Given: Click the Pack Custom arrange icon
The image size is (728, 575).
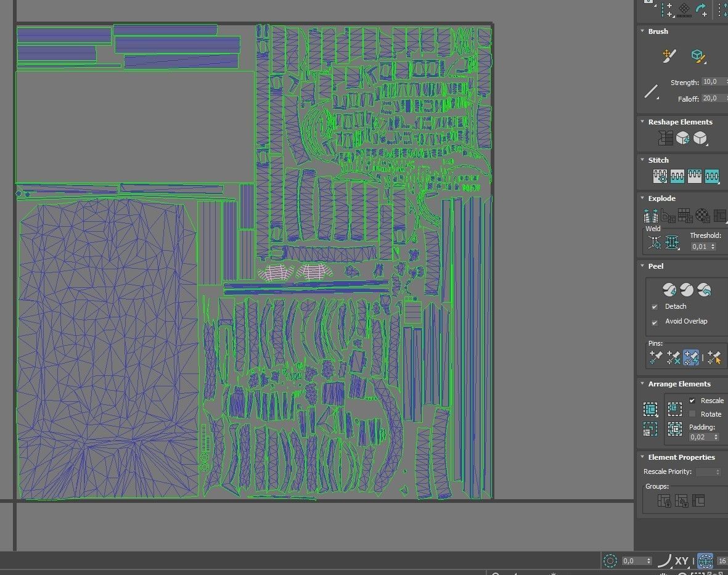Looking at the screenshot, I should (x=650, y=409).
